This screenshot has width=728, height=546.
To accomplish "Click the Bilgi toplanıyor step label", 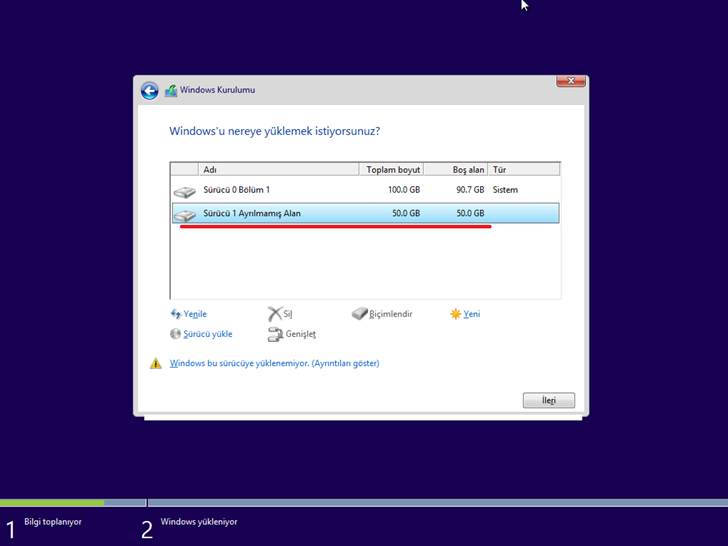I will pos(53,522).
